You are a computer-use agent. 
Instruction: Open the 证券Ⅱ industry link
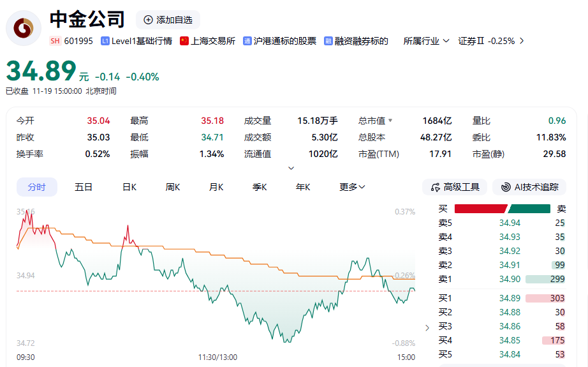point(491,41)
